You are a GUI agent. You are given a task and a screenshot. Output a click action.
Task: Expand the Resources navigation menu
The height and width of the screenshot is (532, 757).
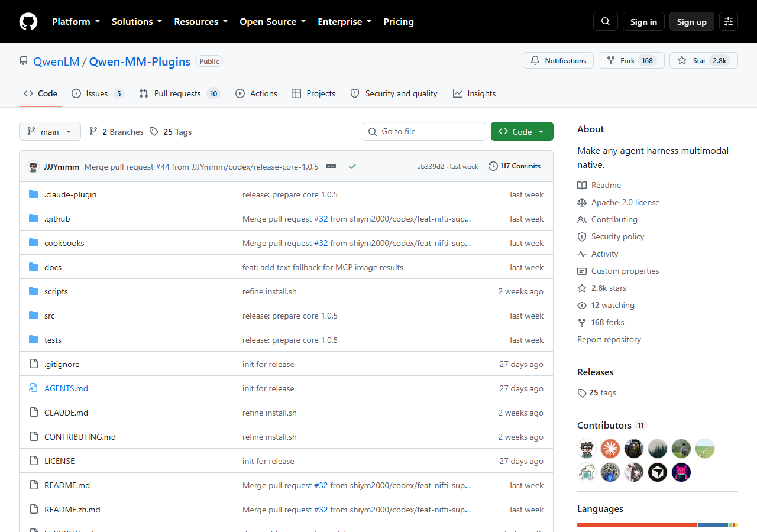200,21
